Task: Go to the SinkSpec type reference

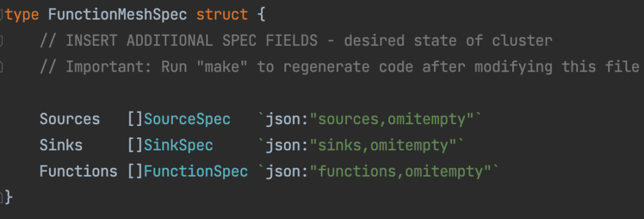Action: [x=178, y=145]
